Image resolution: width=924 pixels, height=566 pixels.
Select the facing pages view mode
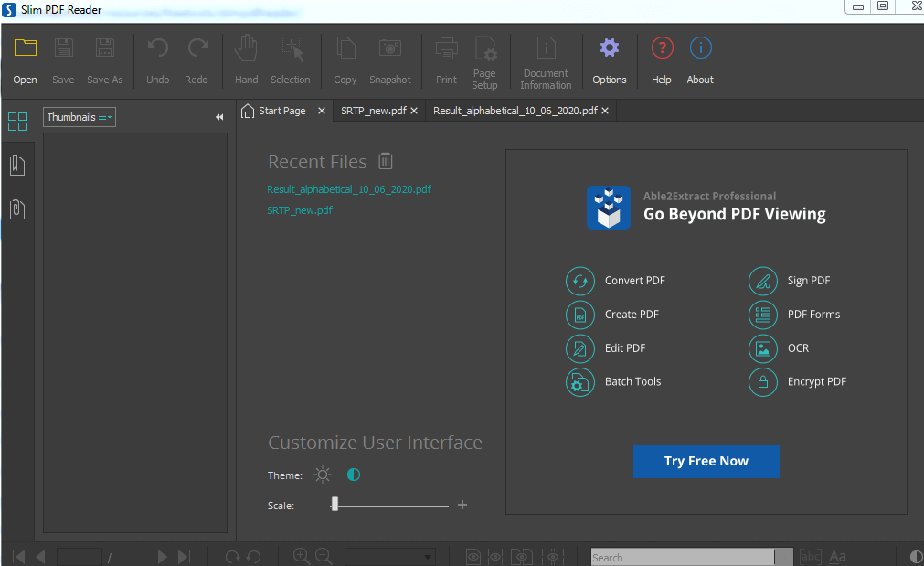(522, 557)
